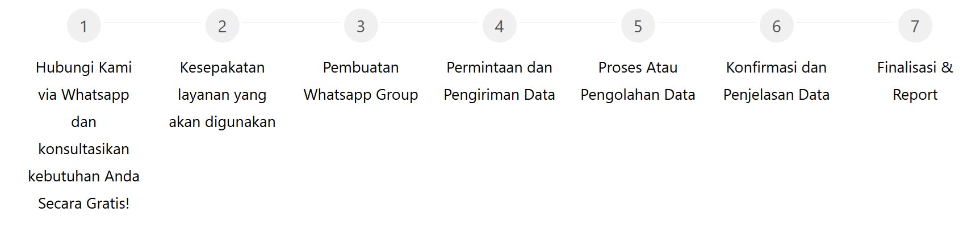Select 'Konfirmasi dan Penjelasan Data' label
The image size is (980, 229).
(x=777, y=81)
